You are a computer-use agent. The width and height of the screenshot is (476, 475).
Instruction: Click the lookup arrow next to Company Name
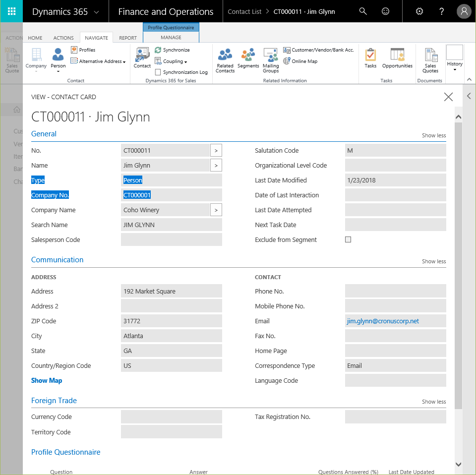[216, 210]
